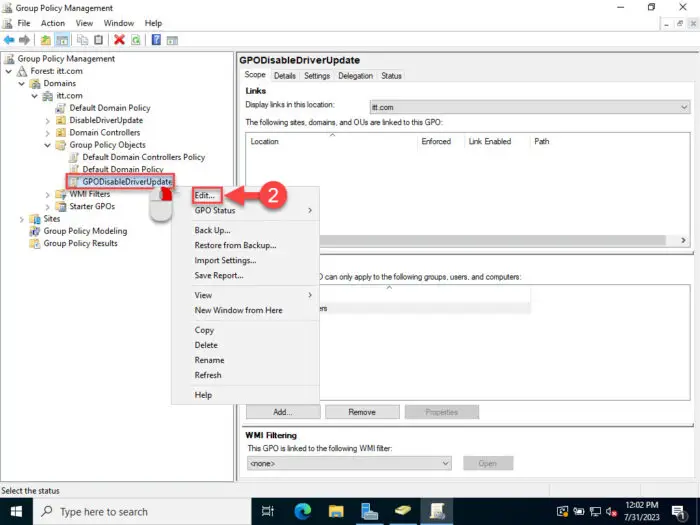
Task: Click the Enforced column header
Action: click(436, 142)
